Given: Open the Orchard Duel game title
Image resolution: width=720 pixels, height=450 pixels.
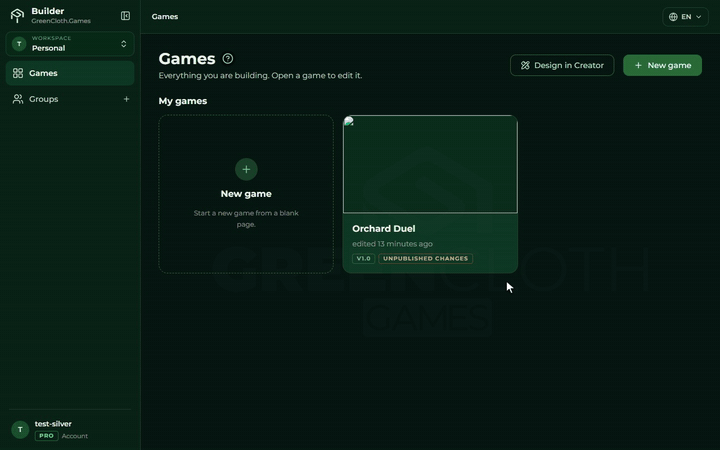Looking at the screenshot, I should (383, 229).
